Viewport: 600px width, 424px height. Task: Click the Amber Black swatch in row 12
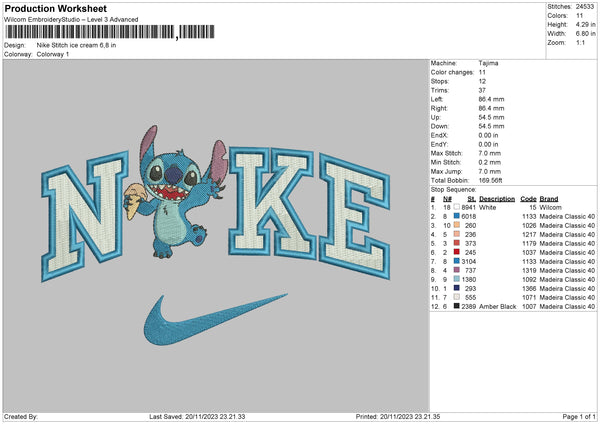(x=457, y=306)
